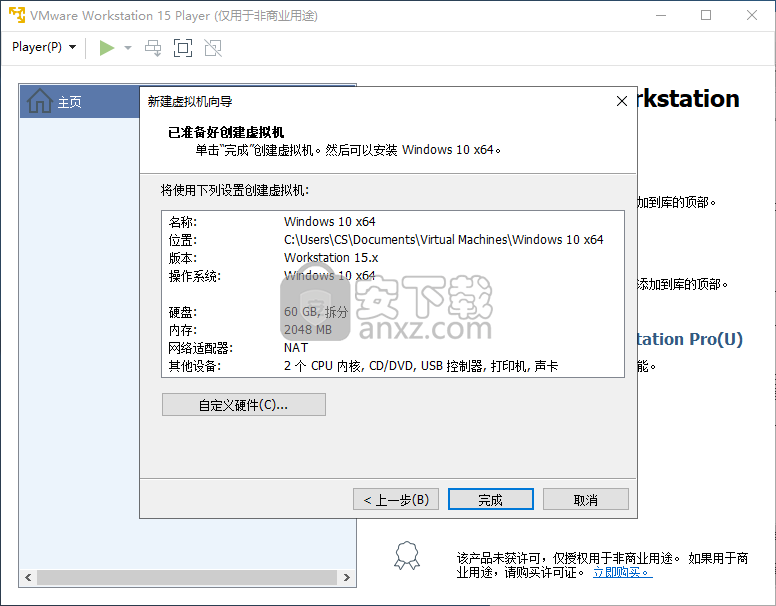Click the license ribbon badge icon

pyautogui.click(x=407, y=555)
